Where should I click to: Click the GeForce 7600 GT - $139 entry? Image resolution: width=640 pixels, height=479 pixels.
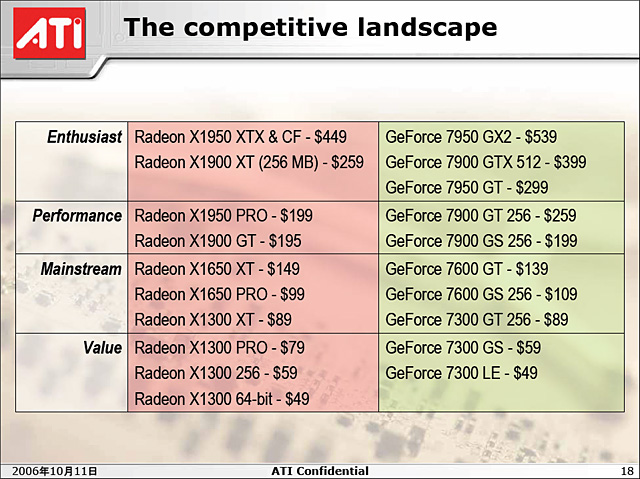coord(468,268)
